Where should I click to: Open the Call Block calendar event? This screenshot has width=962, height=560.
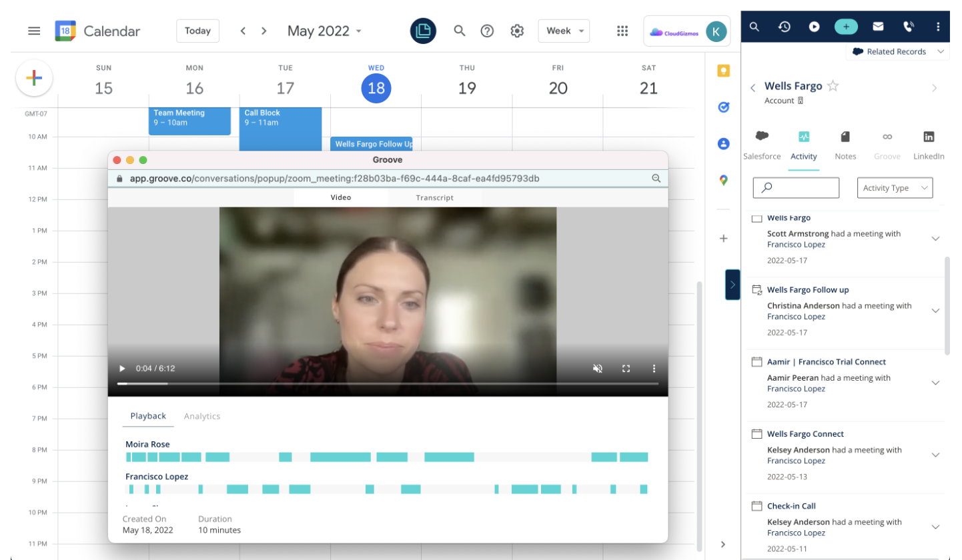point(280,128)
